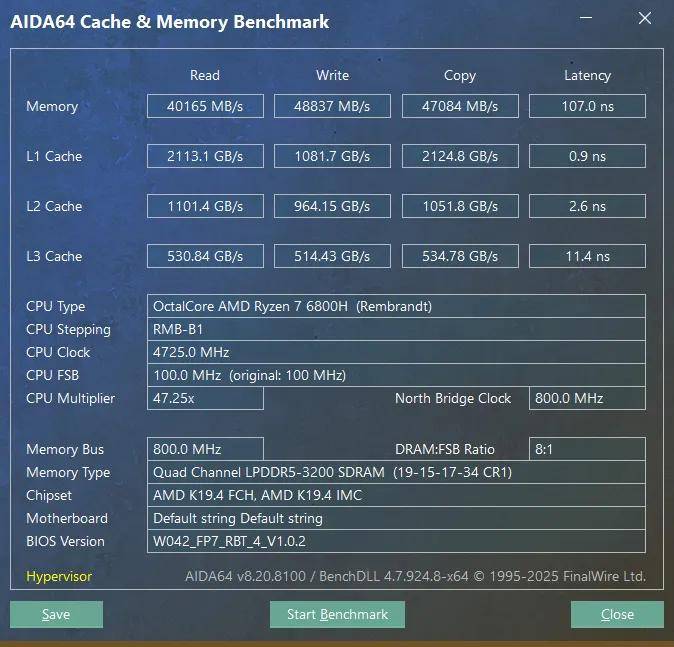674x647 pixels.
Task: Click the Close button at bottom
Action: tap(617, 614)
